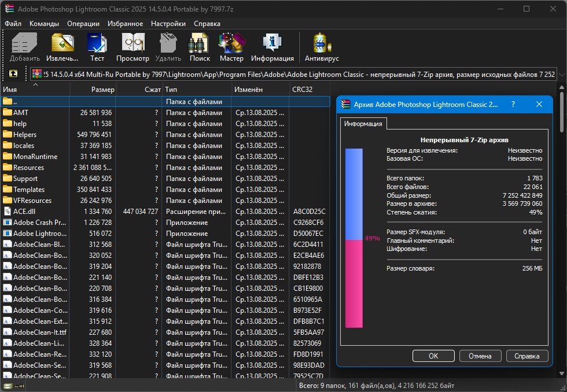Click the packed size "447 034 727"

(x=141, y=212)
